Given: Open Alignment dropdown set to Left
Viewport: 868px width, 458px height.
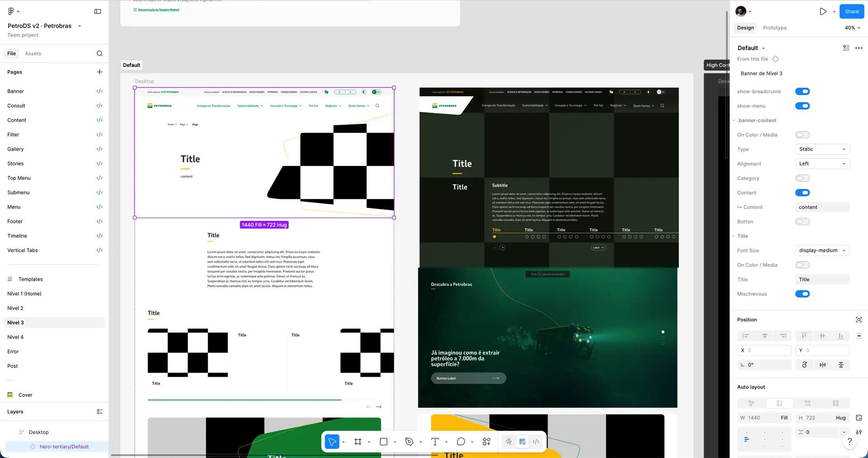Looking at the screenshot, I should (x=822, y=164).
